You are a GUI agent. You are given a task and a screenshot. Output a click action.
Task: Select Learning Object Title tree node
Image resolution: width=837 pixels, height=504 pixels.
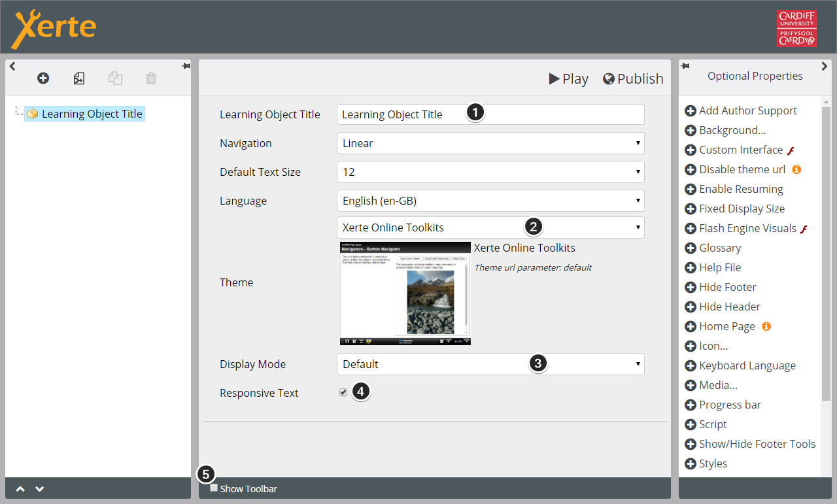coord(84,114)
